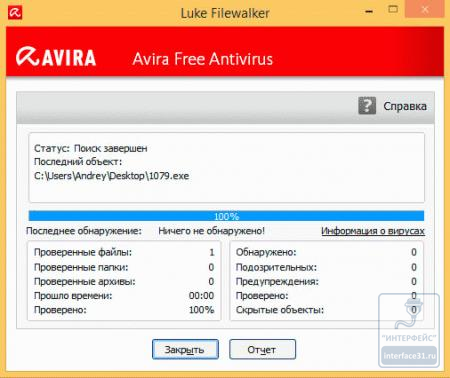This screenshot has width=450, height=378.
Task: Click the 100% value beside Проверено:
Action: pos(201,310)
